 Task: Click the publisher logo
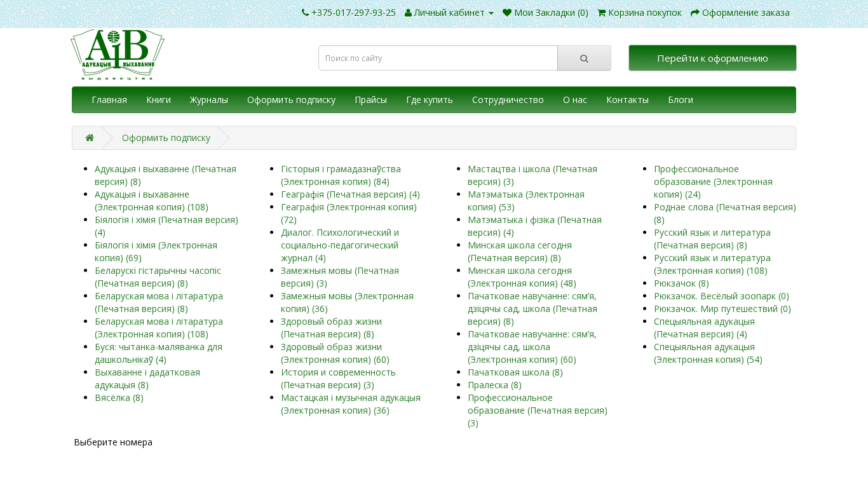click(118, 55)
